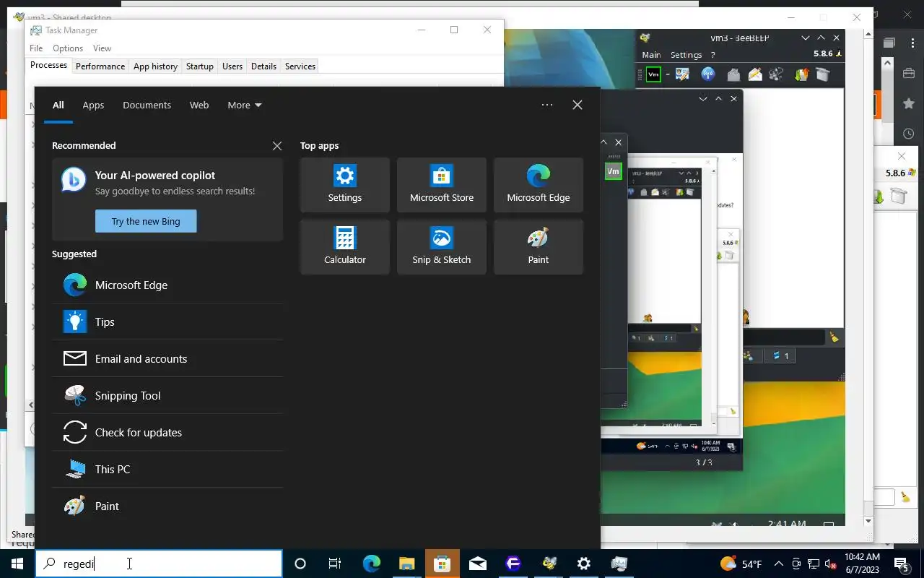Switch to Web search filter
924x578 pixels.
pyautogui.click(x=199, y=105)
